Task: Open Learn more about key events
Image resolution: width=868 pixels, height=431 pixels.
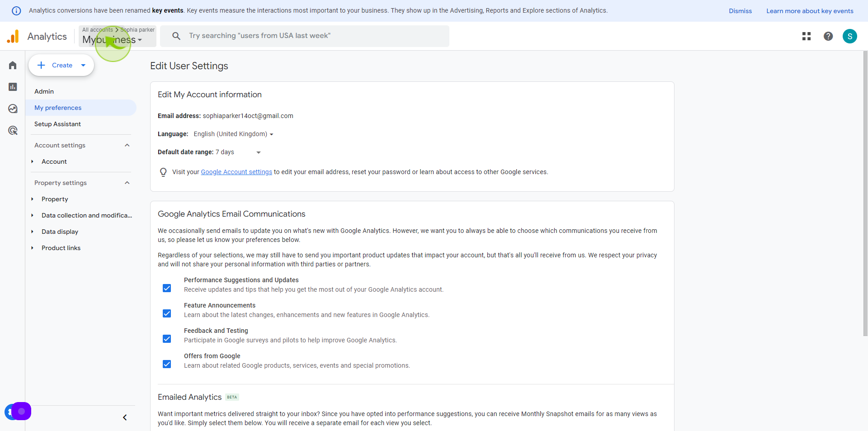Action: point(810,11)
